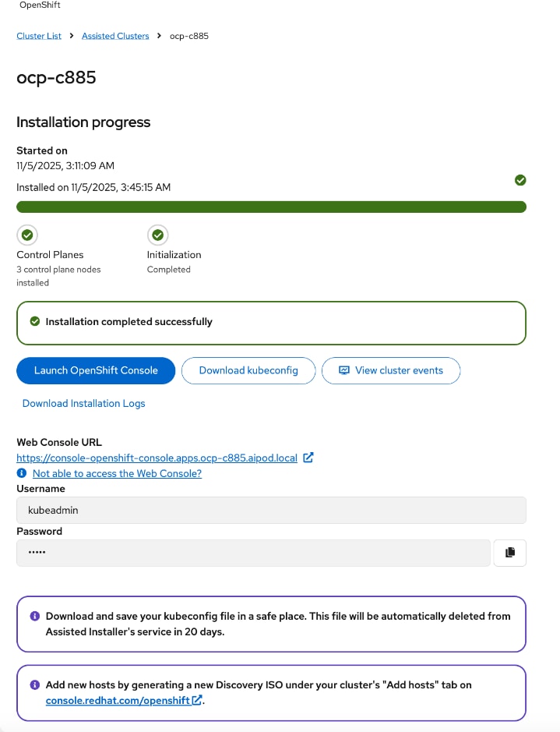Click the Download Installation Logs link

point(83,403)
